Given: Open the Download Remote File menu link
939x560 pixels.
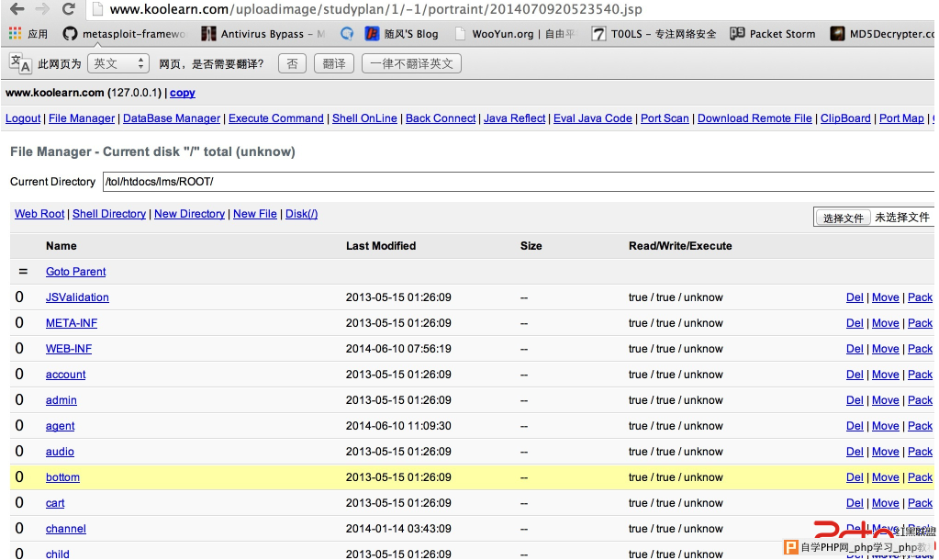Looking at the screenshot, I should point(755,118).
